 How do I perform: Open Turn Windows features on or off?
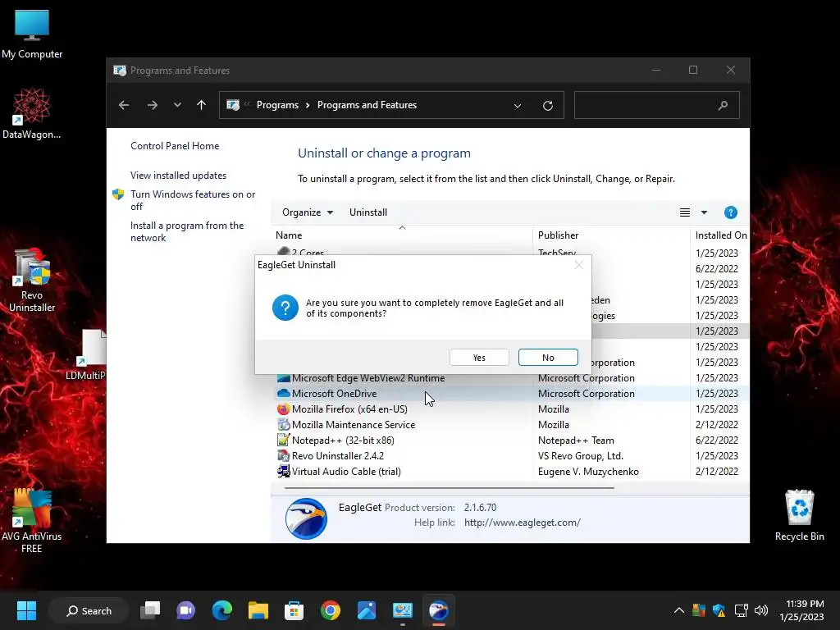click(192, 200)
